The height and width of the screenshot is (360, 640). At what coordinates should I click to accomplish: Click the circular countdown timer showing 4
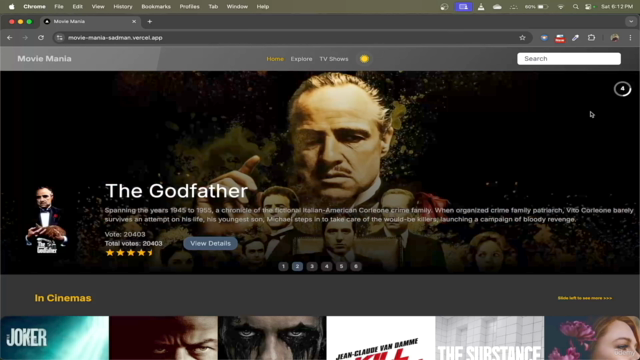tap(622, 89)
